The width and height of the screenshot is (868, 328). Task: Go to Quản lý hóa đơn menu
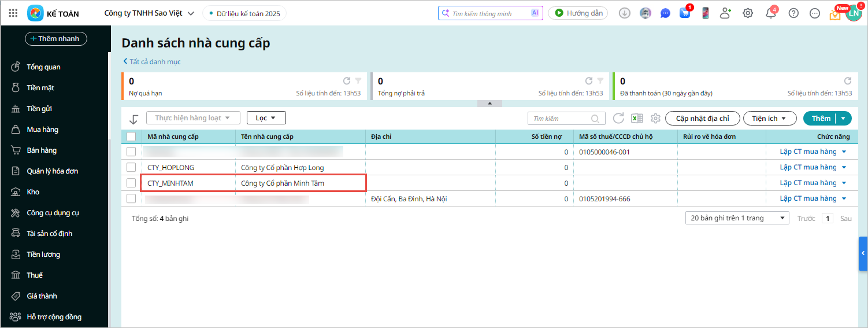tap(52, 171)
